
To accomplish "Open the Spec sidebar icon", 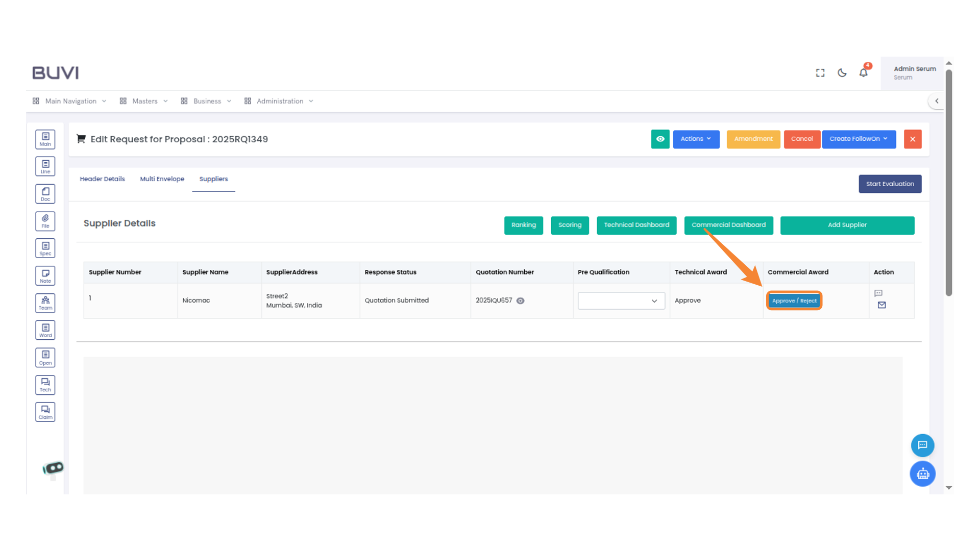I will coord(45,248).
